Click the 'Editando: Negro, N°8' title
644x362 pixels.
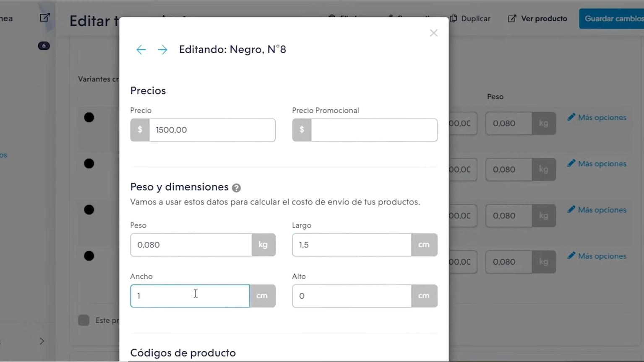coord(232,49)
